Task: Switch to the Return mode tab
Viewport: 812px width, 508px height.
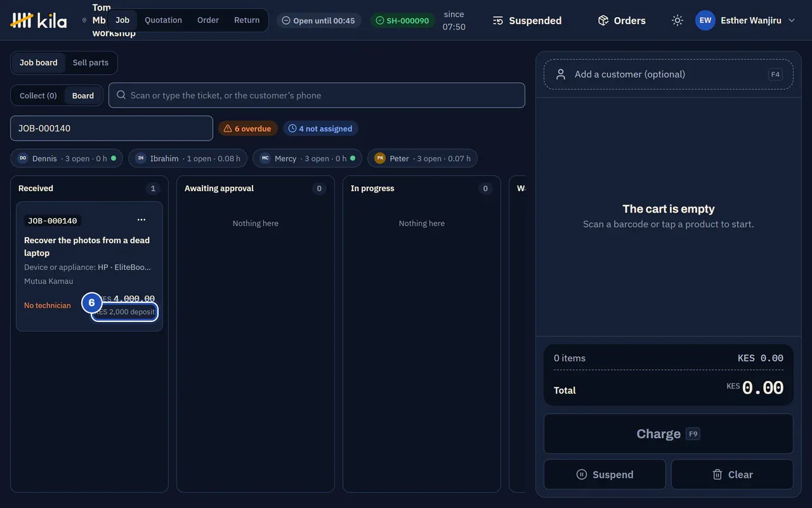Action: (247, 20)
